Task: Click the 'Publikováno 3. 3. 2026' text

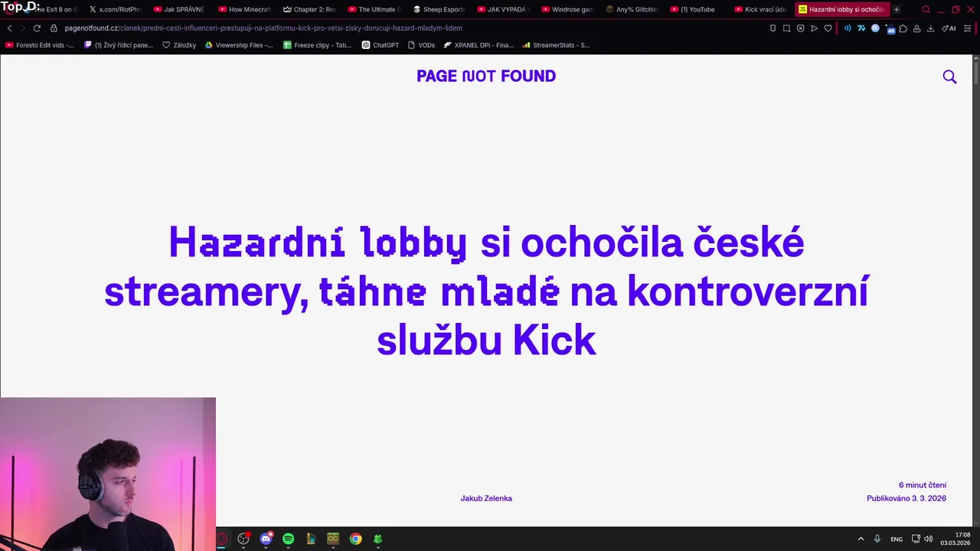Action: tap(906, 498)
